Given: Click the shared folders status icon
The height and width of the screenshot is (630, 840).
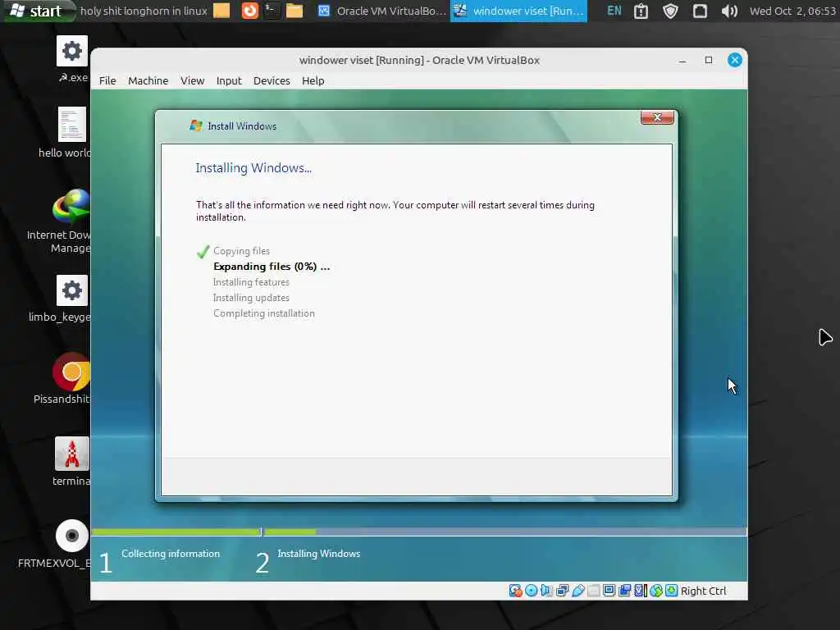Looking at the screenshot, I should click(594, 591).
